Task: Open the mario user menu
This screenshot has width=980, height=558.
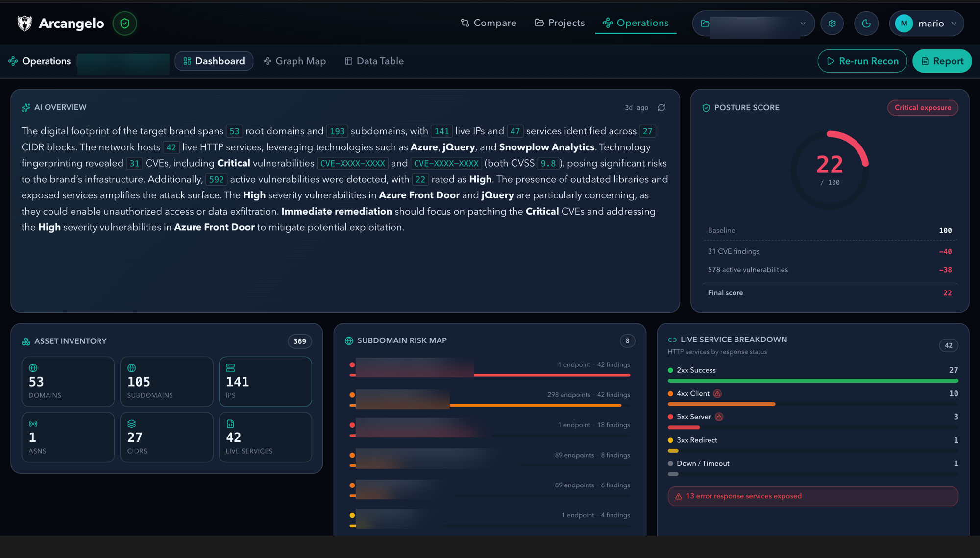Action: [x=927, y=23]
